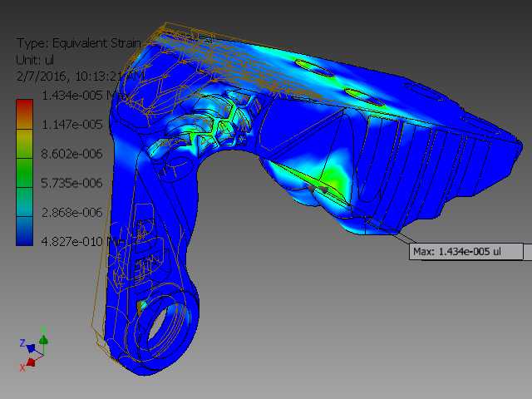This screenshot has width=532, height=399.
Task: Select the 'Type: Equivalent Strain' label
Action: point(79,43)
